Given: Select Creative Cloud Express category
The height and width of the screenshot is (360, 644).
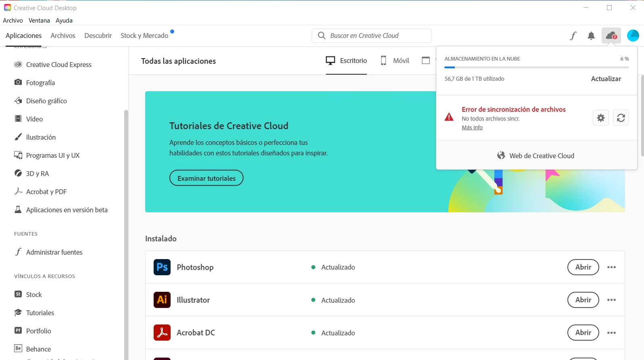Looking at the screenshot, I should (53, 65).
